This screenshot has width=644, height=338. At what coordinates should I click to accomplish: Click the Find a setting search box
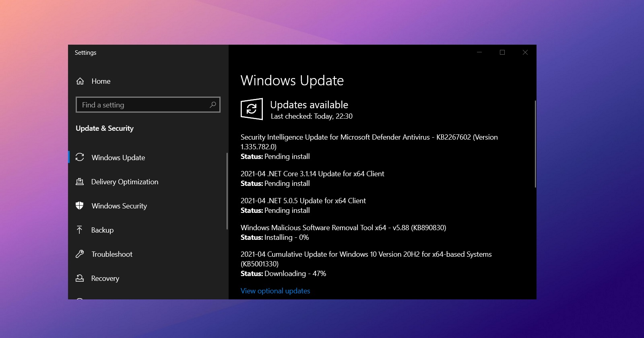[148, 105]
